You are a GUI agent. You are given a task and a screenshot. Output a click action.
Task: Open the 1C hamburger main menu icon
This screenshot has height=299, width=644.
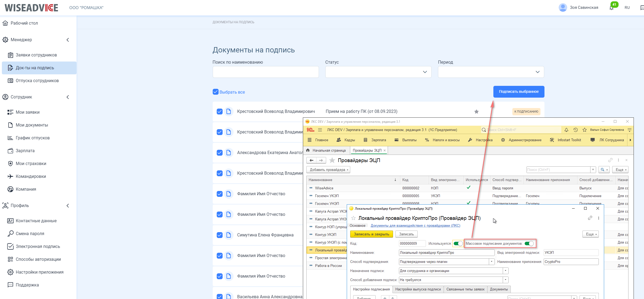[x=320, y=130]
